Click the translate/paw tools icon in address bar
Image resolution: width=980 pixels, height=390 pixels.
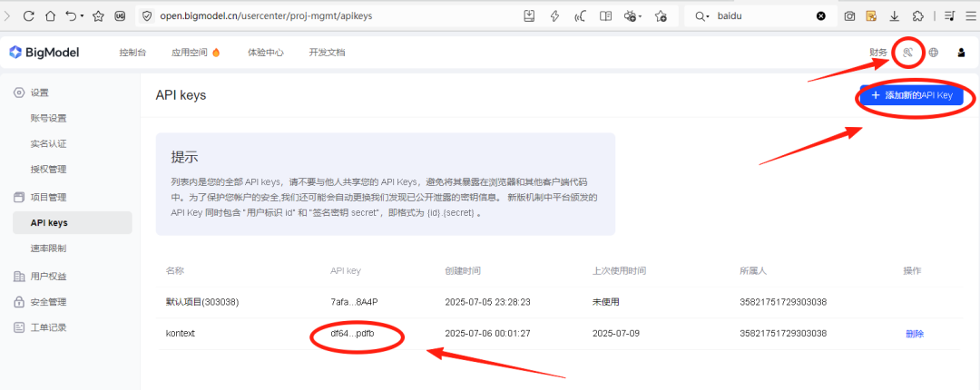click(x=630, y=16)
